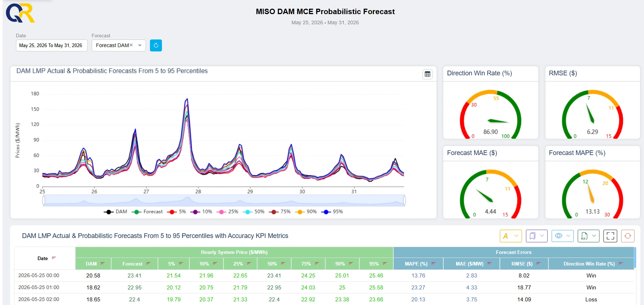Click the DAM column sort icon
Screen dimensions: 644x305
point(103,263)
